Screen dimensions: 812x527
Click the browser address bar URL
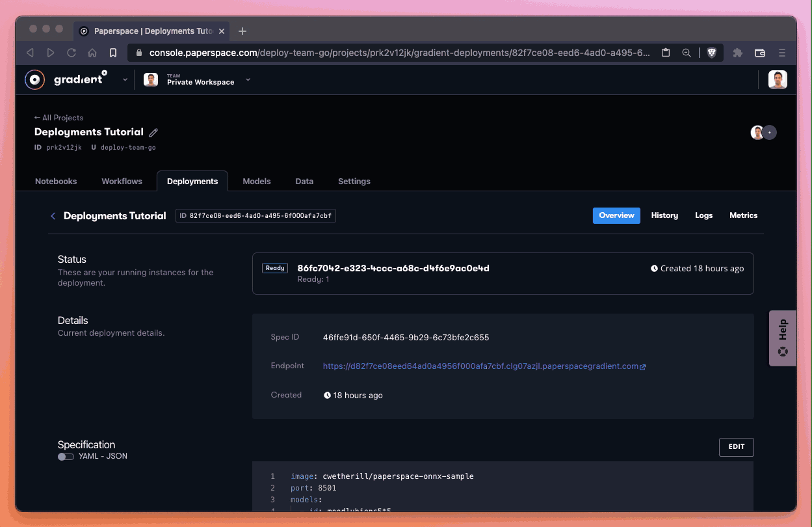tap(399, 53)
